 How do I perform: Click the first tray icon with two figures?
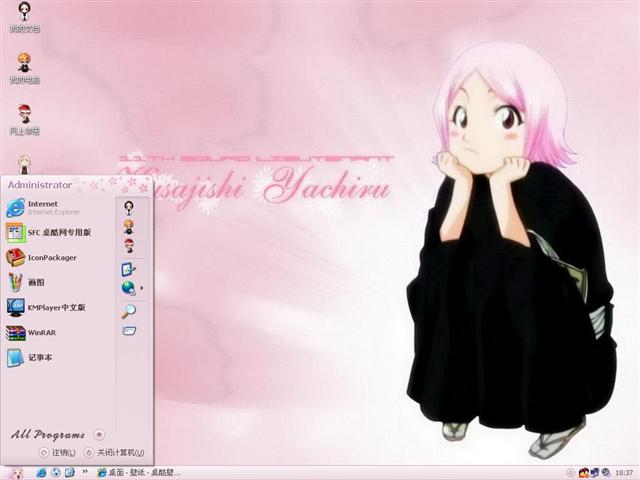(x=584, y=473)
